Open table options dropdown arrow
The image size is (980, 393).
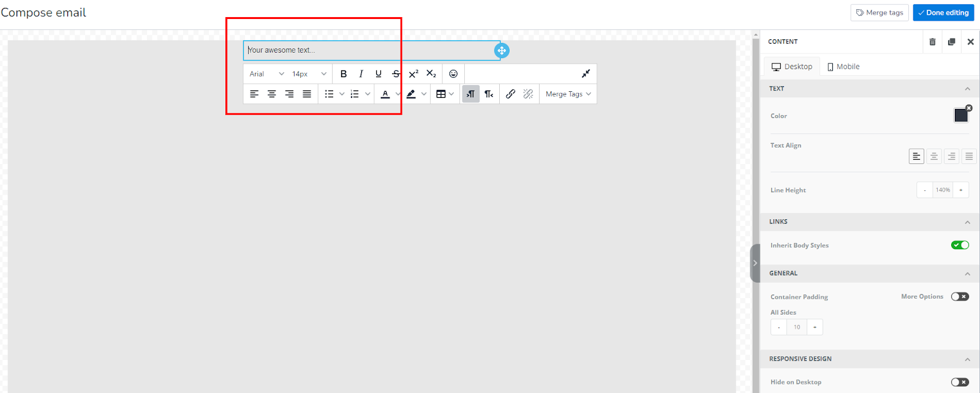[x=451, y=94]
